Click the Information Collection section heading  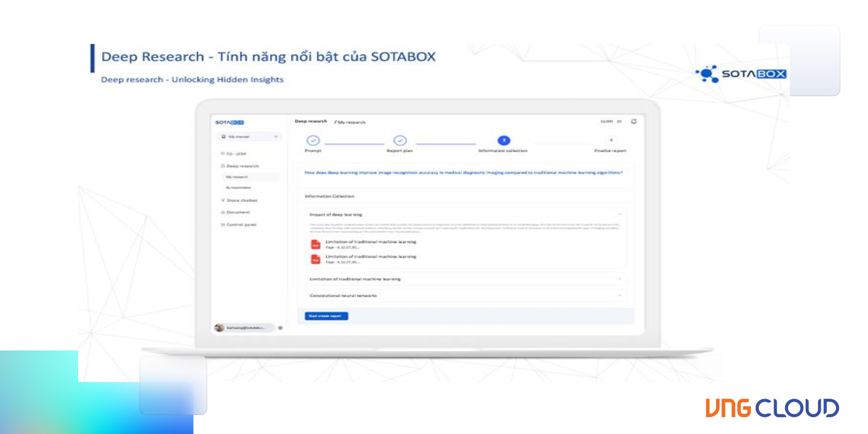tap(329, 196)
